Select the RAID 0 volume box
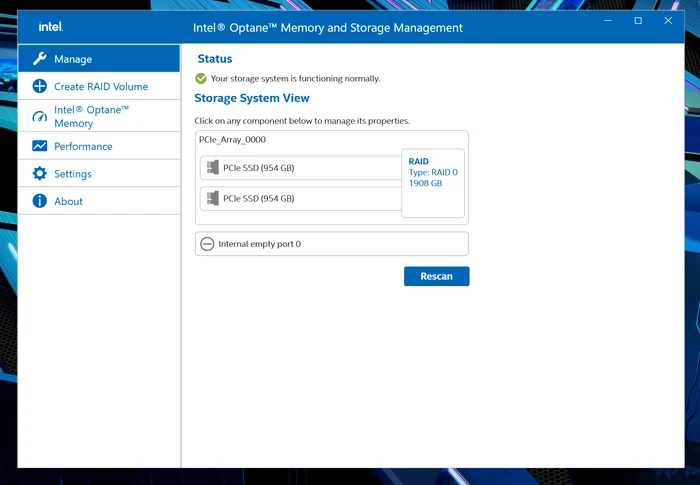 pos(433,183)
